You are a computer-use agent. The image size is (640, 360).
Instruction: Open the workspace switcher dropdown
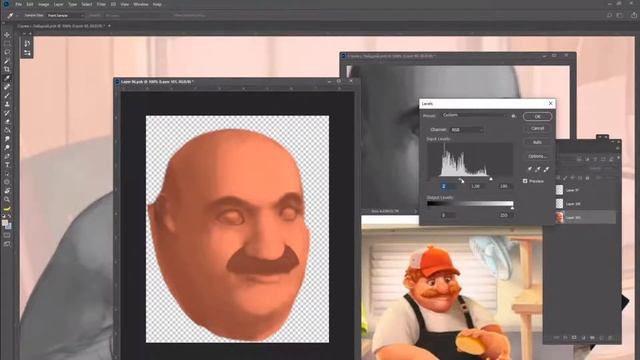[620, 16]
